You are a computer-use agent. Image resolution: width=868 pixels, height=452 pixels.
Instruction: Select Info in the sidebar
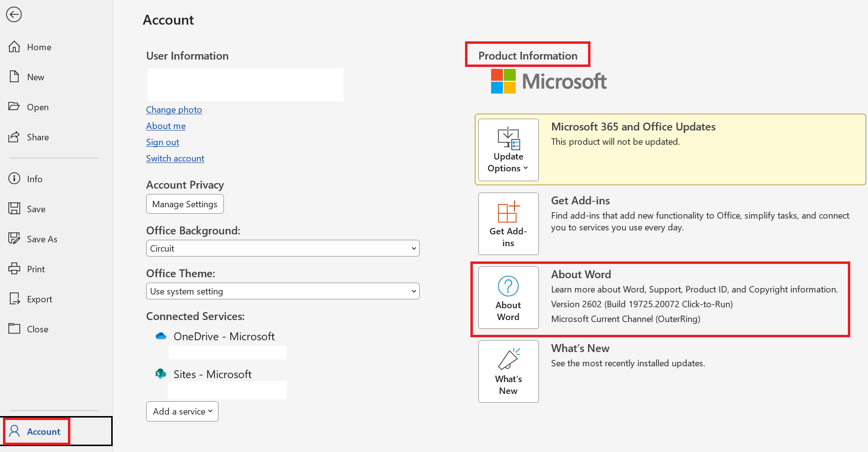pos(35,179)
